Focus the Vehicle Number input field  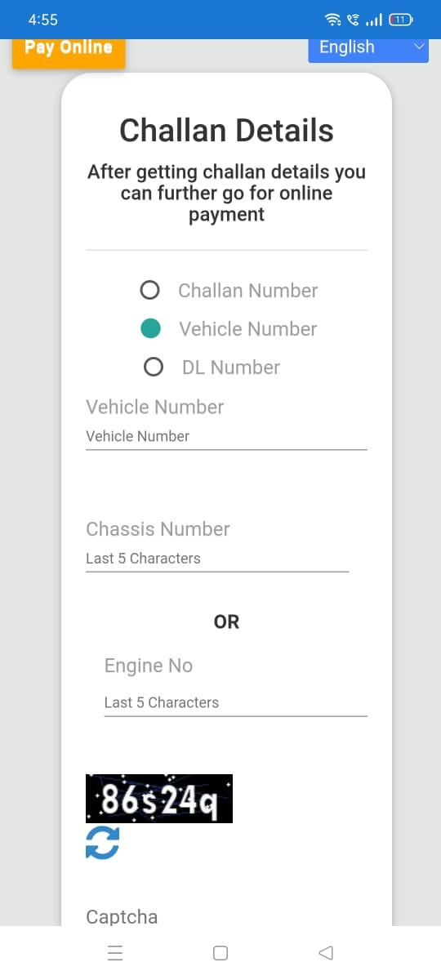(x=226, y=437)
